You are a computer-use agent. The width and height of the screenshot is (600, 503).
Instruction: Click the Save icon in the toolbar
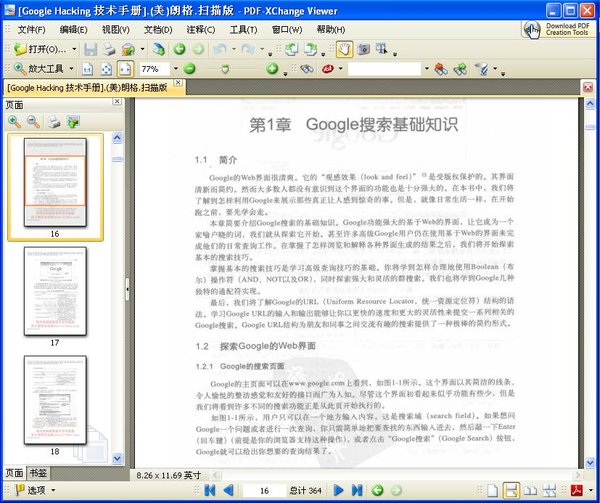click(x=90, y=48)
